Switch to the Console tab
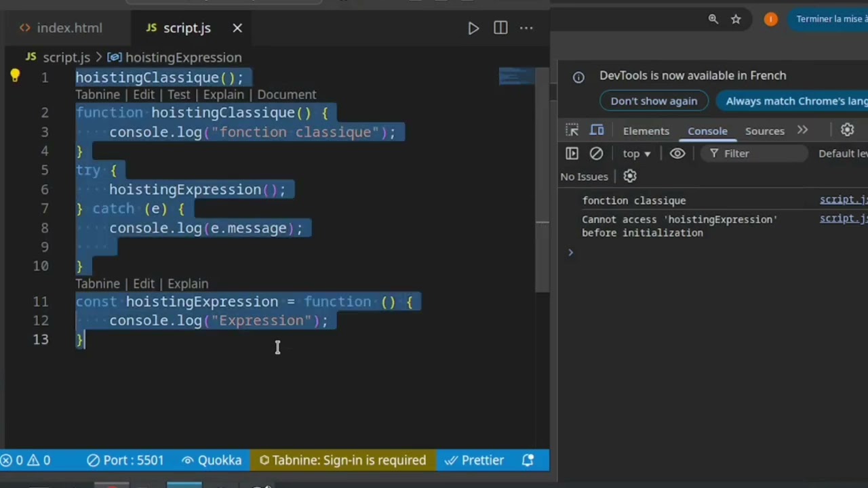868x488 pixels. pyautogui.click(x=707, y=131)
